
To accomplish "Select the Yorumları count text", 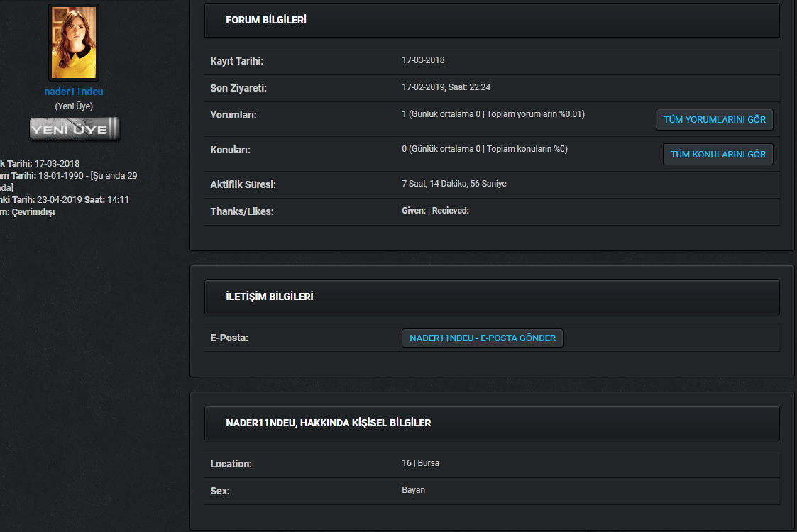I will tap(493, 113).
